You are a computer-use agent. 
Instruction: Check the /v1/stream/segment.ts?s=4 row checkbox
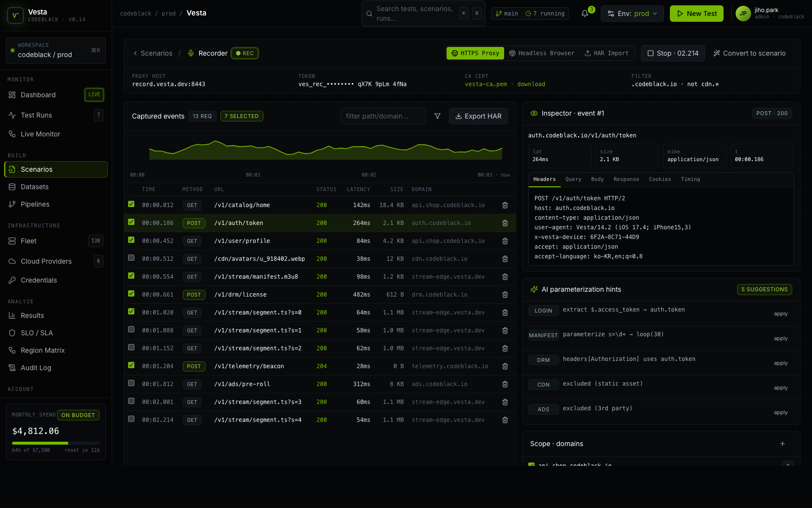tap(131, 419)
